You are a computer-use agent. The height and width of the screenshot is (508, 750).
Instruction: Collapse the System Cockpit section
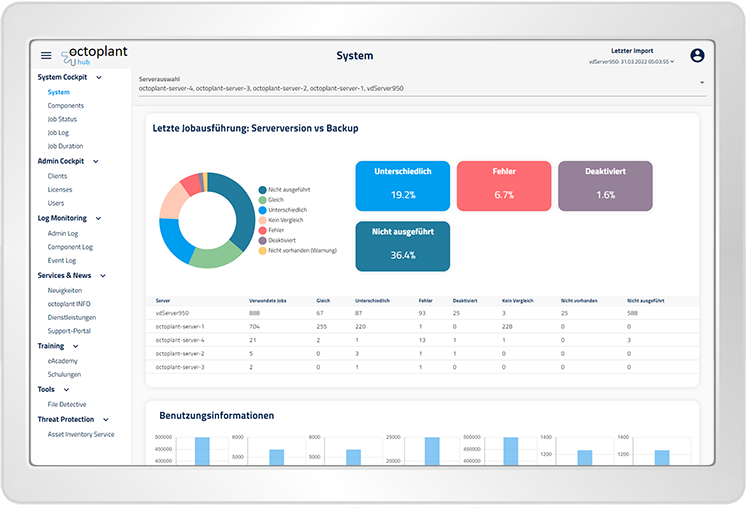point(96,77)
